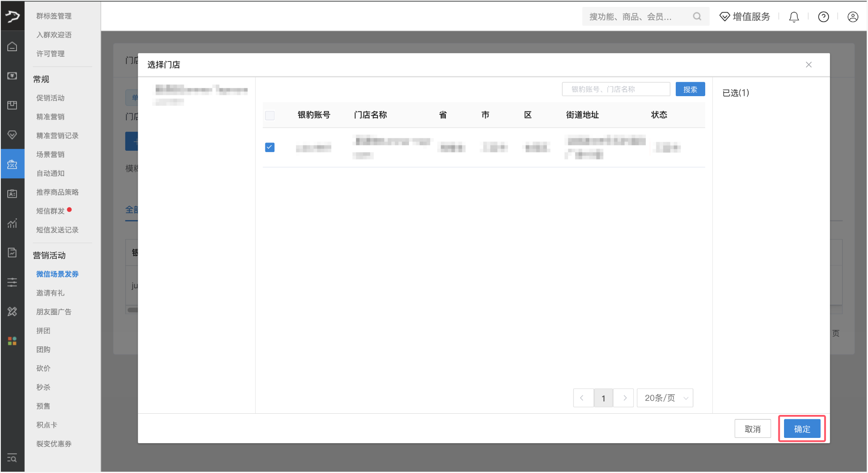Click the colorful apps grid icon
This screenshot has height=473, width=868.
[12, 341]
